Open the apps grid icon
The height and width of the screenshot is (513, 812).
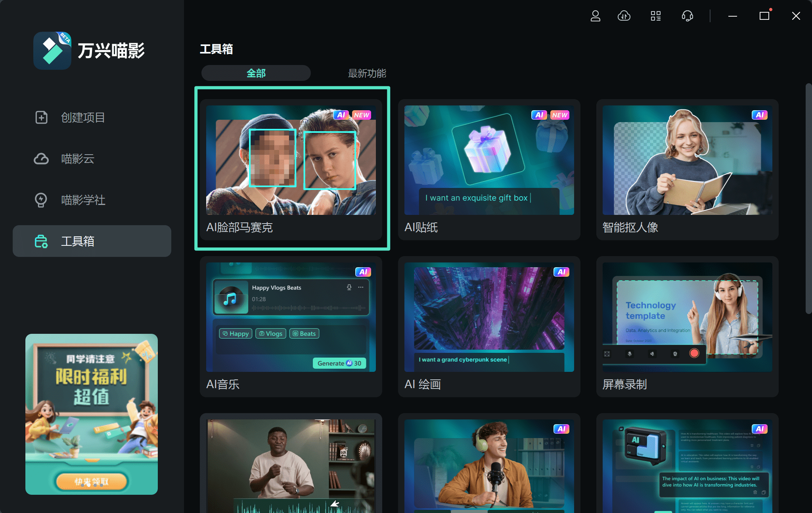point(656,16)
